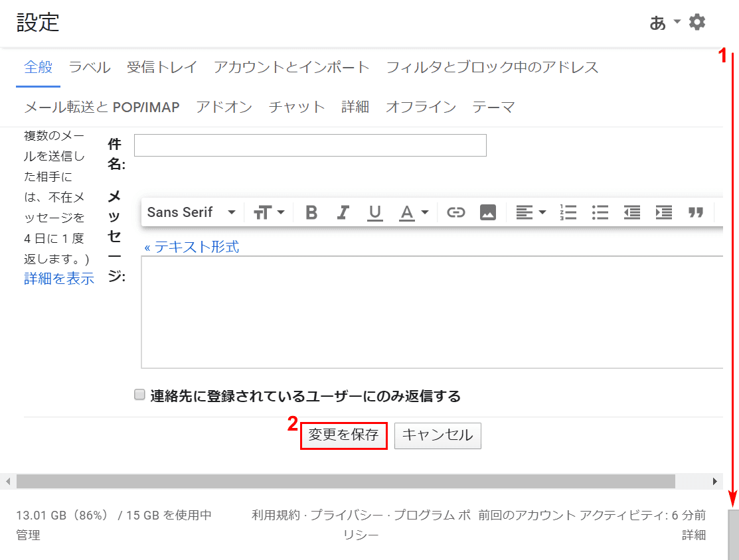Screen dimensions: 739x560
Task: Apply numbered list formatting
Action: (568, 212)
